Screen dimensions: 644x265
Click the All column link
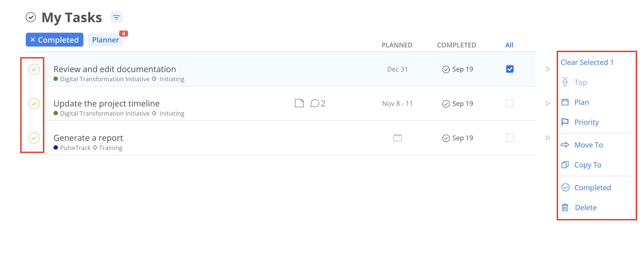click(x=509, y=45)
